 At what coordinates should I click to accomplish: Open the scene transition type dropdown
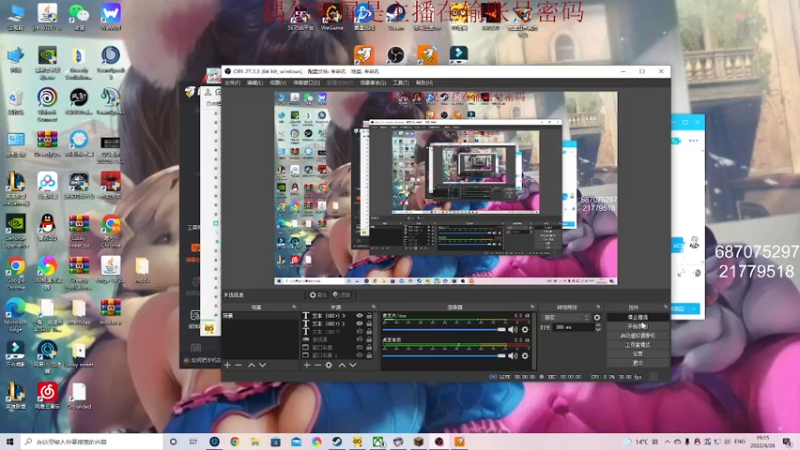click(566, 317)
